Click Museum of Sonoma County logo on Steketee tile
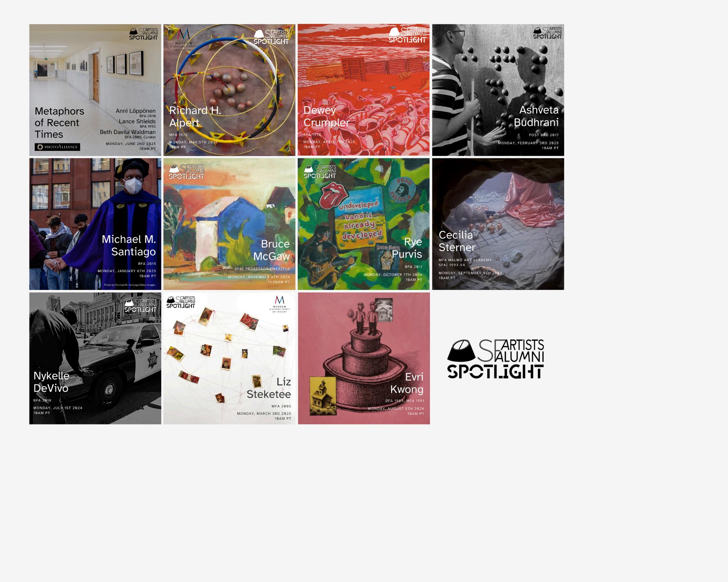728x582 pixels. click(280, 304)
